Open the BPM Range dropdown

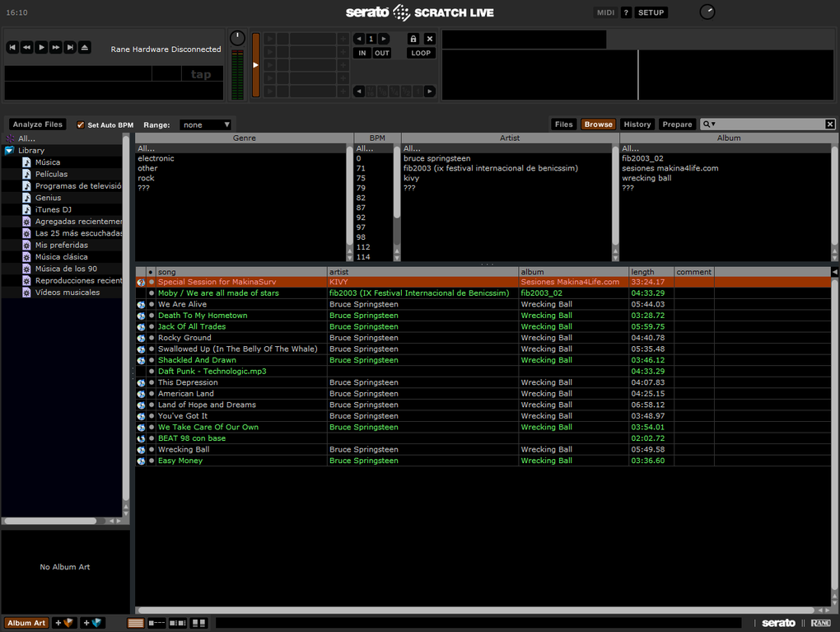click(206, 125)
